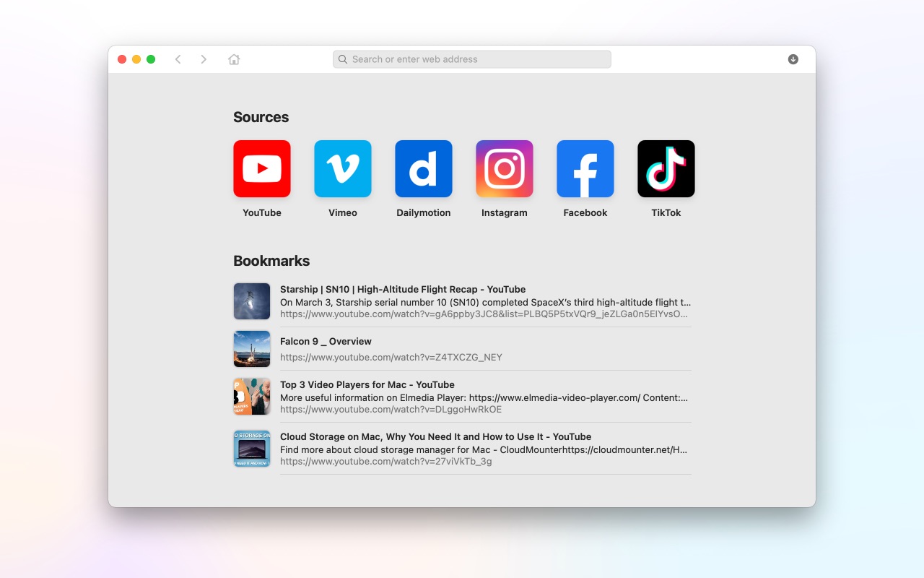Open Top 3 Video Players for Mac title
924x578 pixels.
click(x=367, y=384)
